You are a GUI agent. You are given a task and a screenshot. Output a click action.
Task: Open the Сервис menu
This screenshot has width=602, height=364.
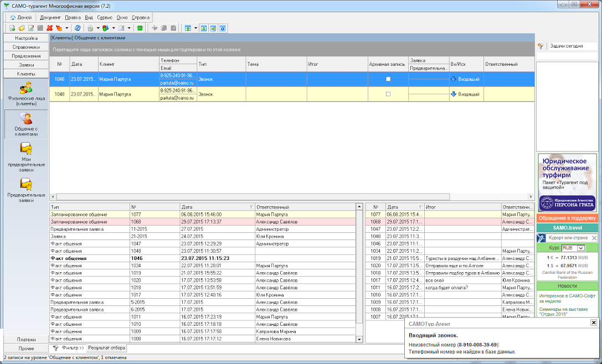[105, 18]
